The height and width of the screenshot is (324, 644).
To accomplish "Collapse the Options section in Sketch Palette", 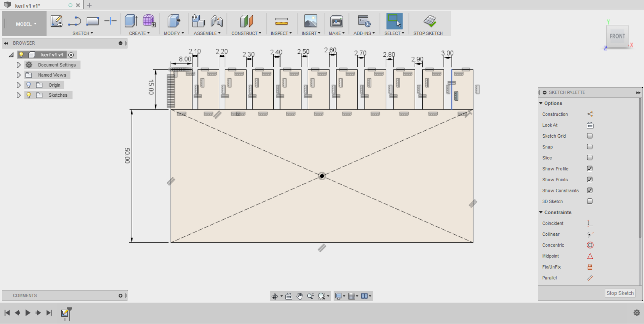I will [x=541, y=103].
